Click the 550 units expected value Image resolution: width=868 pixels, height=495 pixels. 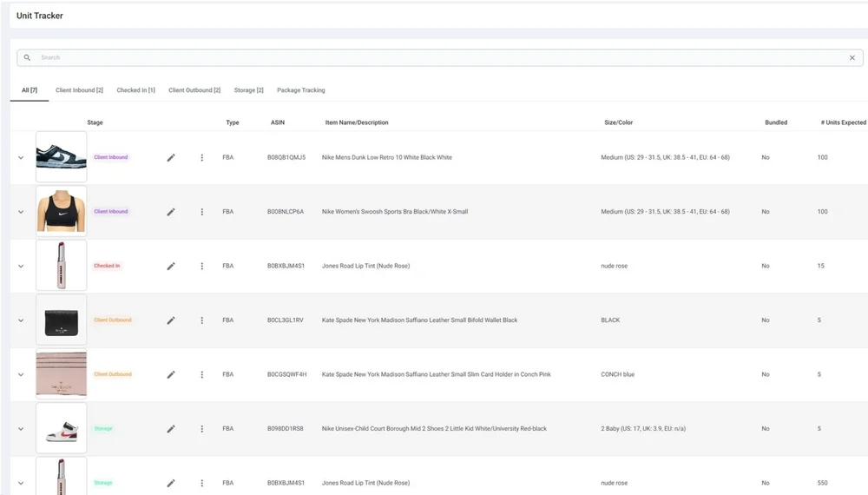point(823,483)
